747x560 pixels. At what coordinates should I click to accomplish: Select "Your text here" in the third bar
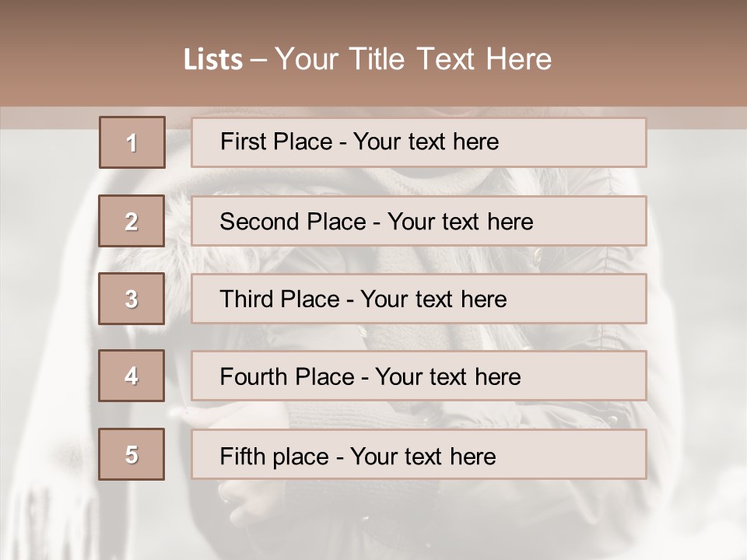(434, 299)
